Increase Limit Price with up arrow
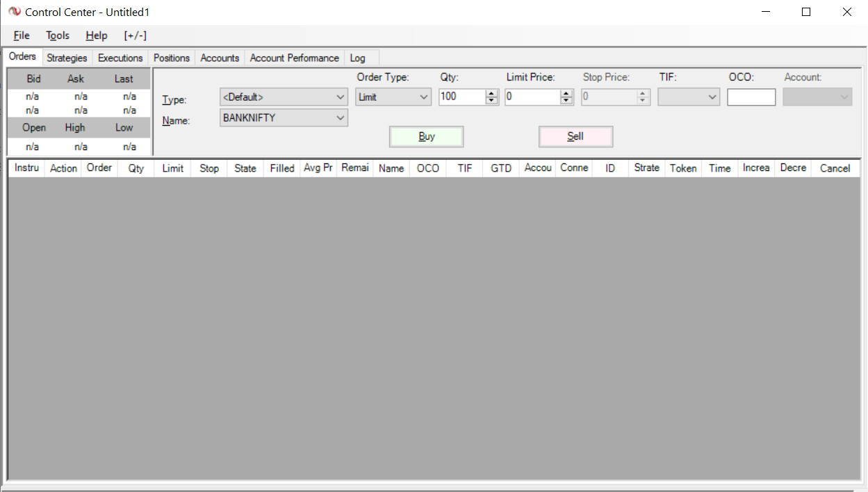 [566, 94]
